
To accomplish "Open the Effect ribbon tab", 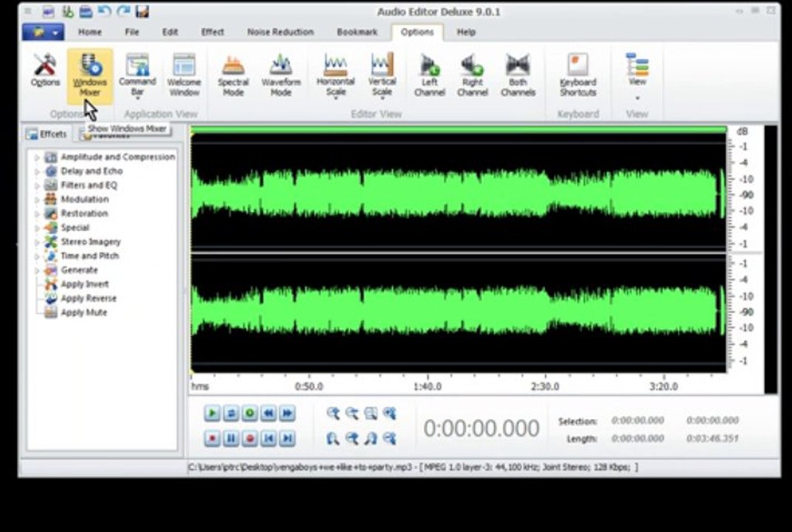I will (x=212, y=32).
